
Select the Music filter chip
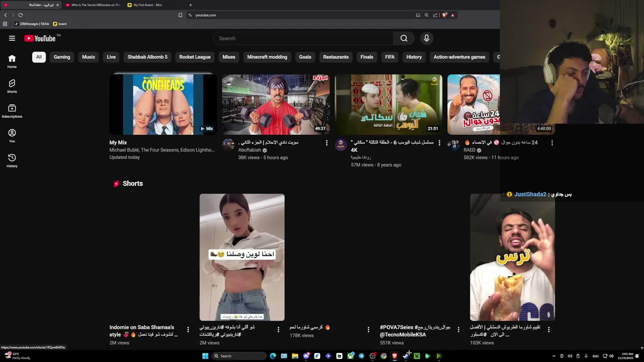point(89,57)
